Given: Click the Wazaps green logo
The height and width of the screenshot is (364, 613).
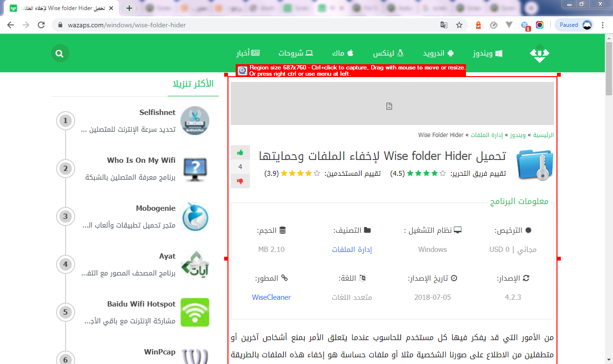Looking at the screenshot, I should click(540, 54).
